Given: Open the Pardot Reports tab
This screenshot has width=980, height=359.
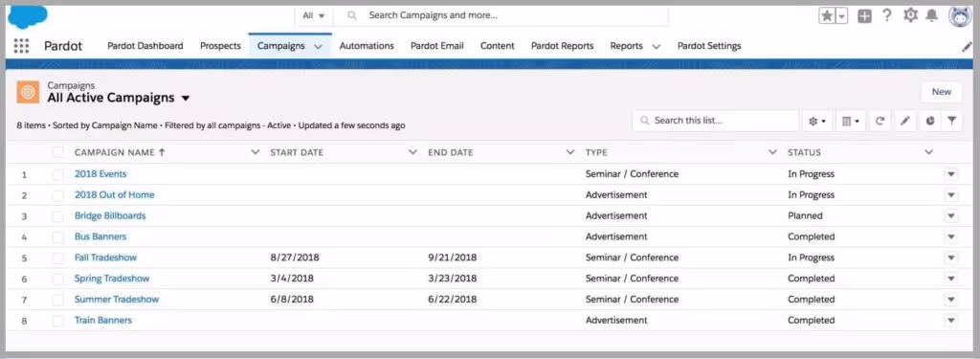Looking at the screenshot, I should tap(563, 46).
